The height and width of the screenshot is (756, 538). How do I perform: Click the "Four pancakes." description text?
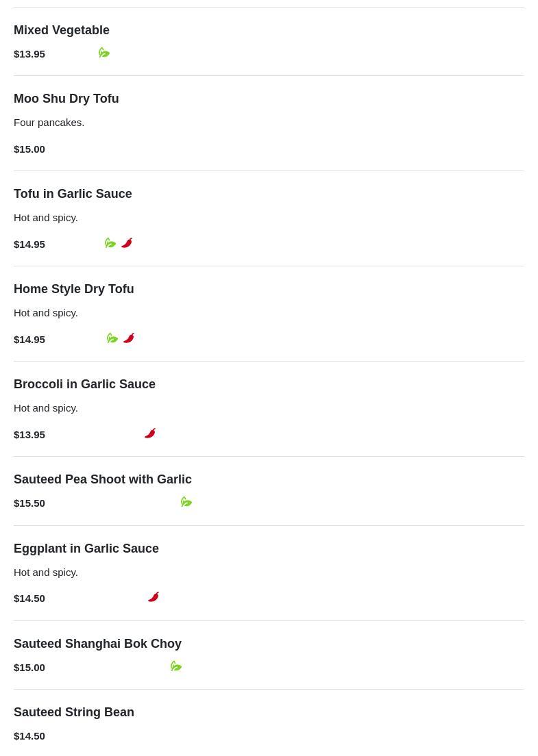tap(49, 122)
